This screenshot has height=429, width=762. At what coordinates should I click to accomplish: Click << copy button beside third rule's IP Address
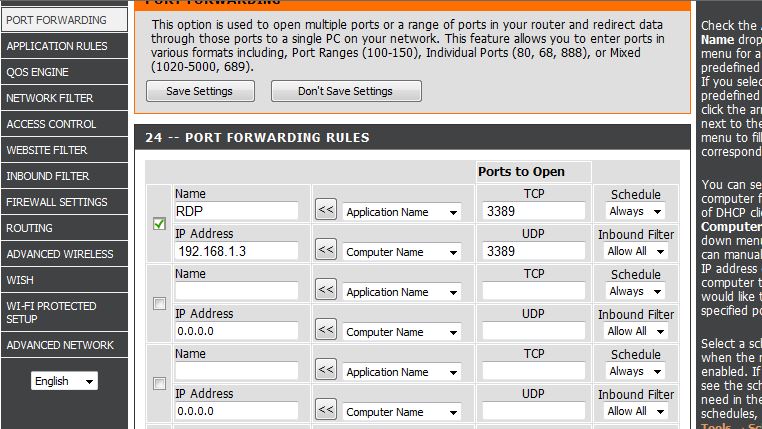click(325, 410)
